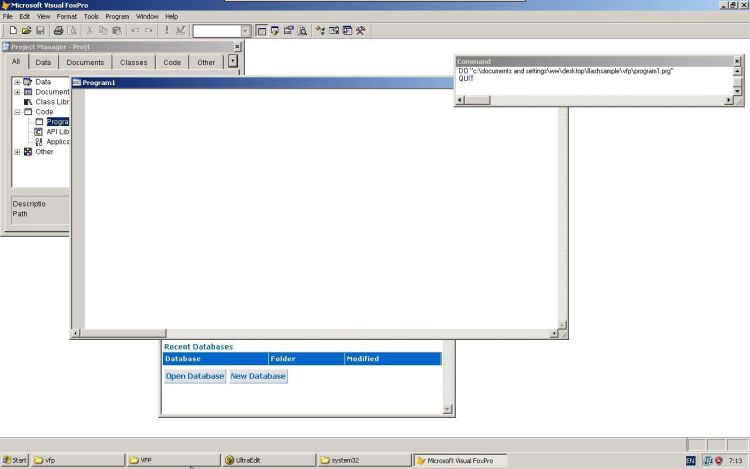
Task: Click the Windows Start button
Action: tap(15, 460)
